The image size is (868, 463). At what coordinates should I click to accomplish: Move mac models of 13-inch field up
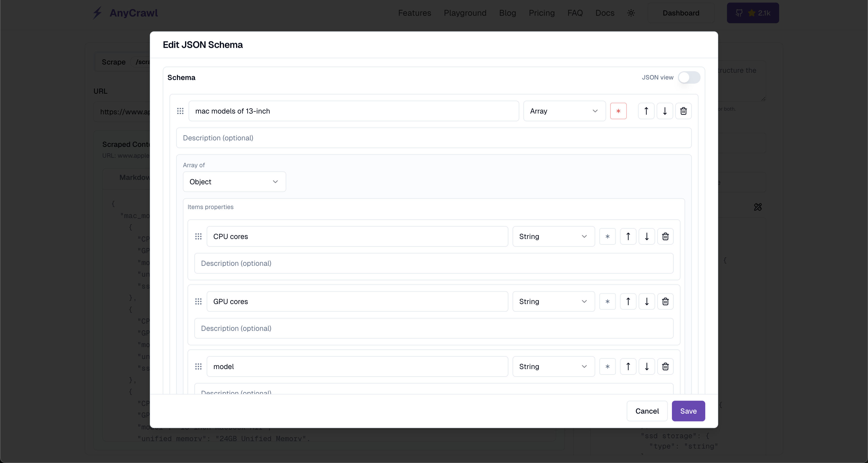pyautogui.click(x=646, y=111)
